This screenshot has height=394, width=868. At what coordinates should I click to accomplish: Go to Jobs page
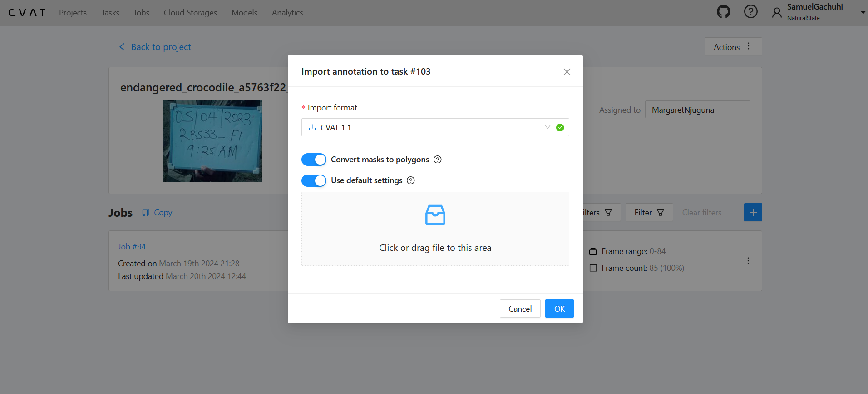coord(141,13)
